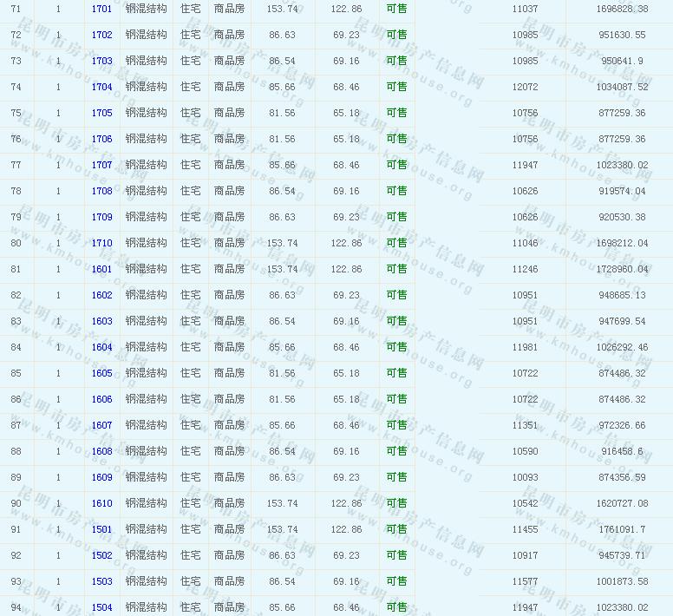Click the 1607 room link

tap(101, 425)
